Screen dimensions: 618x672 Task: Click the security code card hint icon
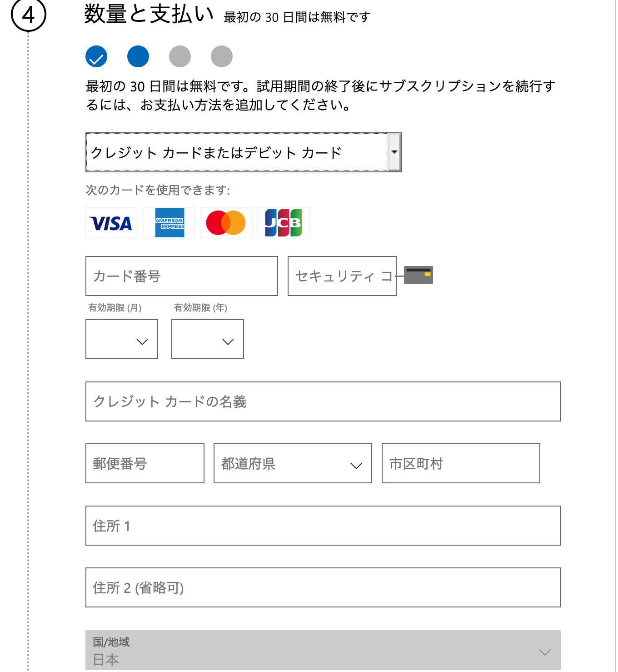point(418,274)
